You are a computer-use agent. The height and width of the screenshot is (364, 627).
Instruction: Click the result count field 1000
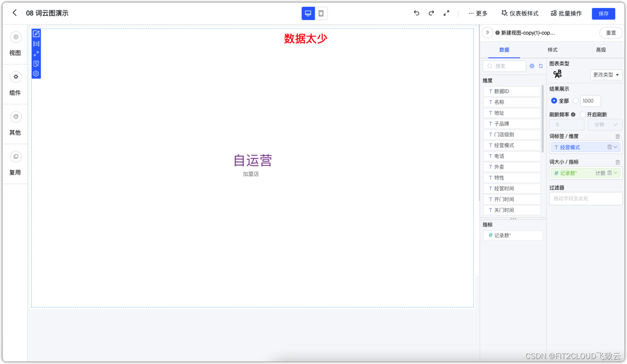click(591, 101)
